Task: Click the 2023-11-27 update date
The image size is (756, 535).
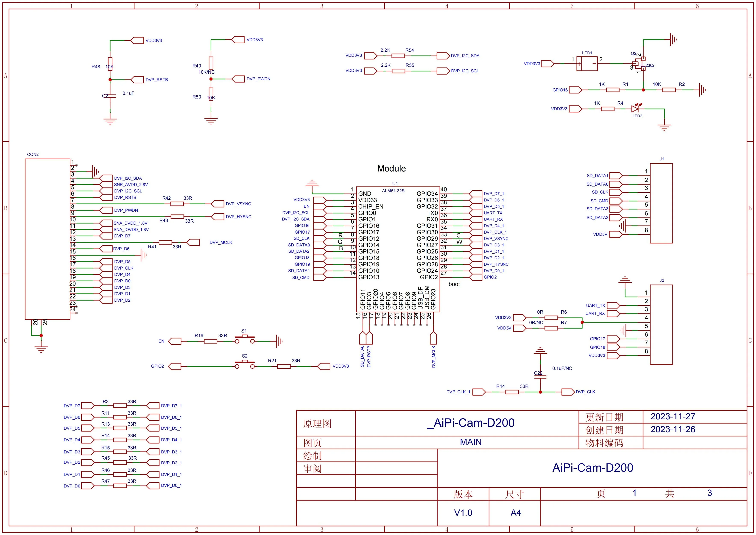Action: point(673,416)
